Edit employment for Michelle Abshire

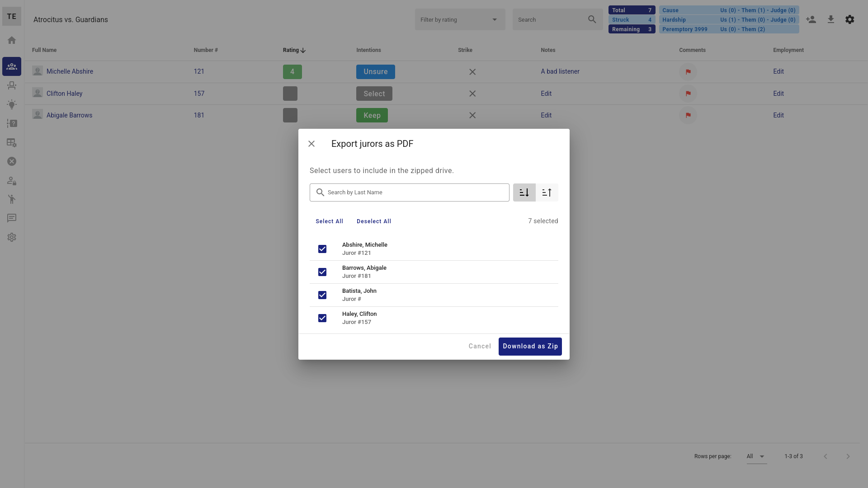(778, 71)
